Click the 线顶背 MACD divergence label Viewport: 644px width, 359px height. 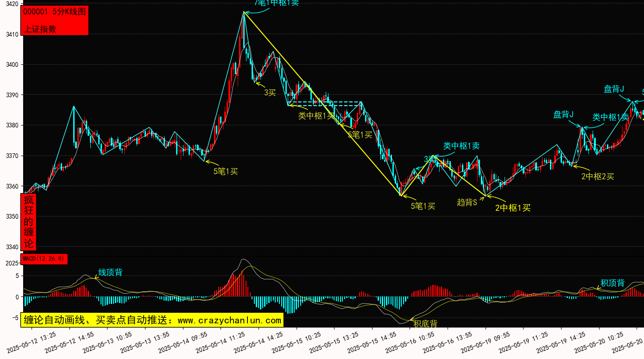[x=110, y=272]
